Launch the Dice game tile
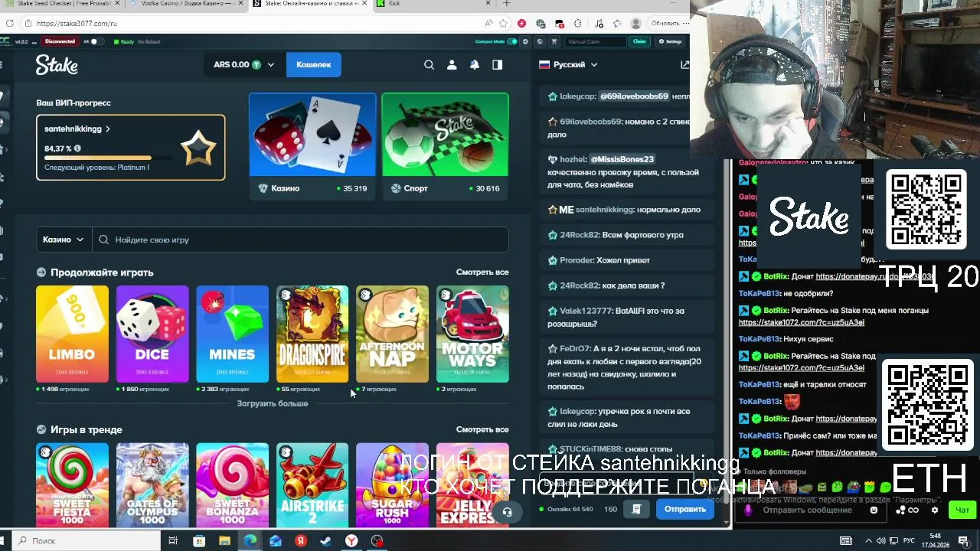This screenshot has height=551, width=980. point(152,334)
